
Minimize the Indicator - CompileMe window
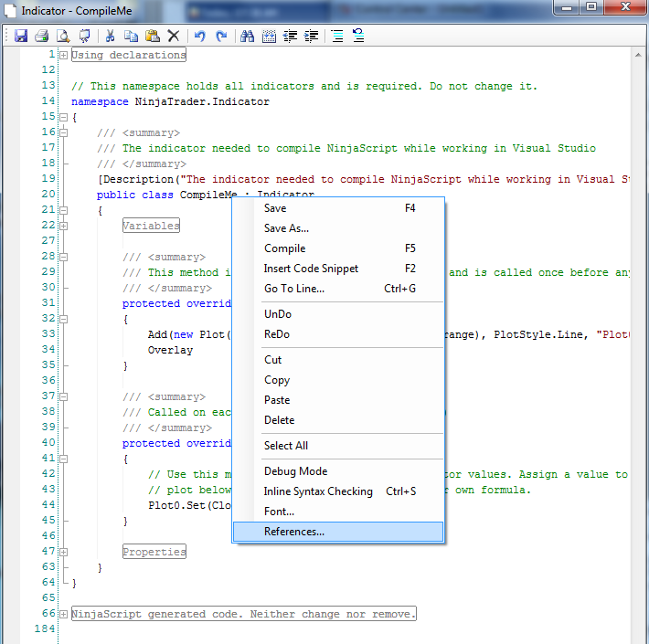(x=568, y=7)
